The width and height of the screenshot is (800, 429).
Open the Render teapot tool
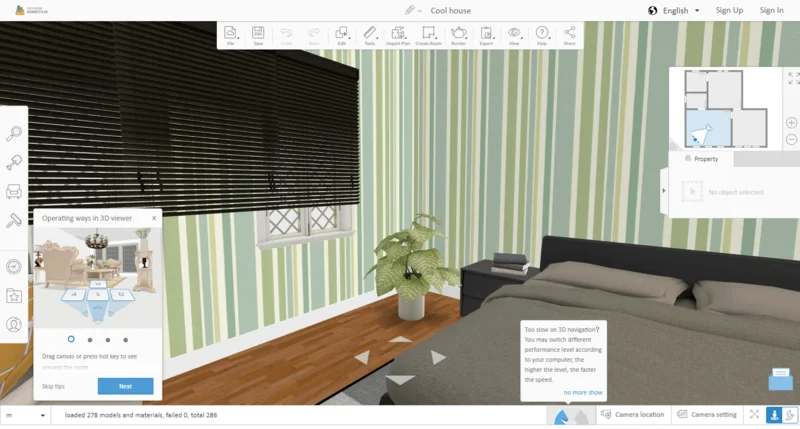[x=458, y=35]
